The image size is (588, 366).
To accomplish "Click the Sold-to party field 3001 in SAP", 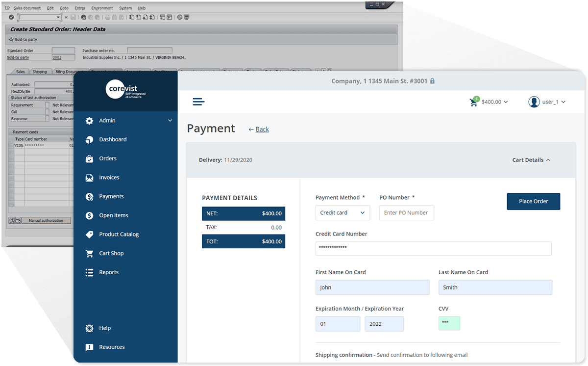I will click(x=63, y=57).
